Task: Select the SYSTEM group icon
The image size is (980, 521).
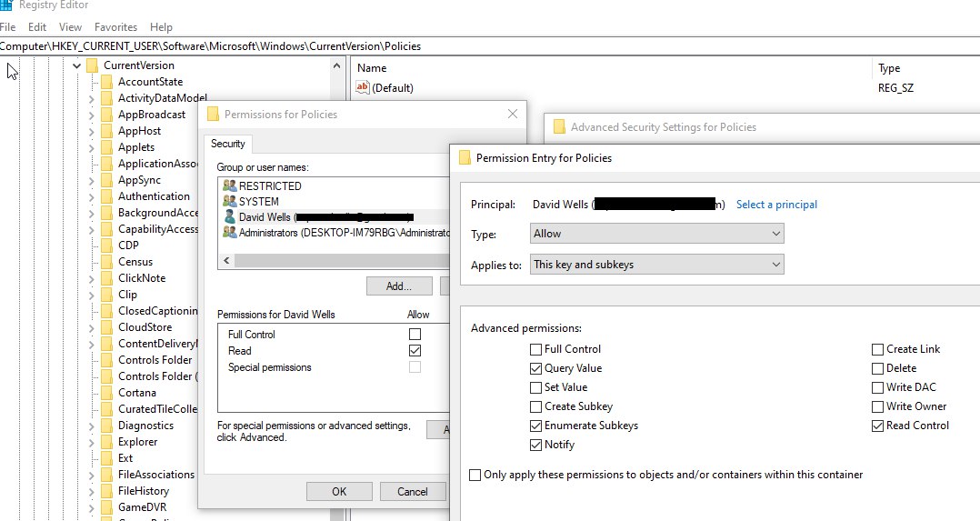Action: click(229, 201)
